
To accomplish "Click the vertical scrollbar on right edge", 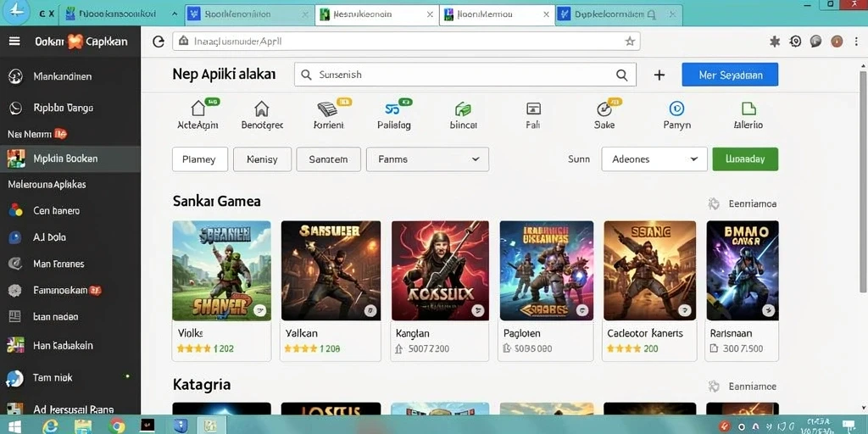I will pyautogui.click(x=863, y=183).
